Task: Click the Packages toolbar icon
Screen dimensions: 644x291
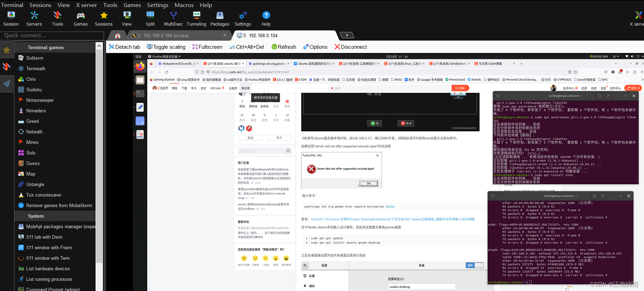Action: 220,19
